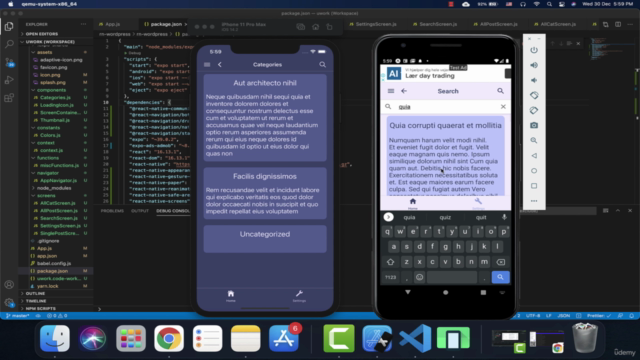
Task: Expand the OUTLINE section
Action: (35, 293)
